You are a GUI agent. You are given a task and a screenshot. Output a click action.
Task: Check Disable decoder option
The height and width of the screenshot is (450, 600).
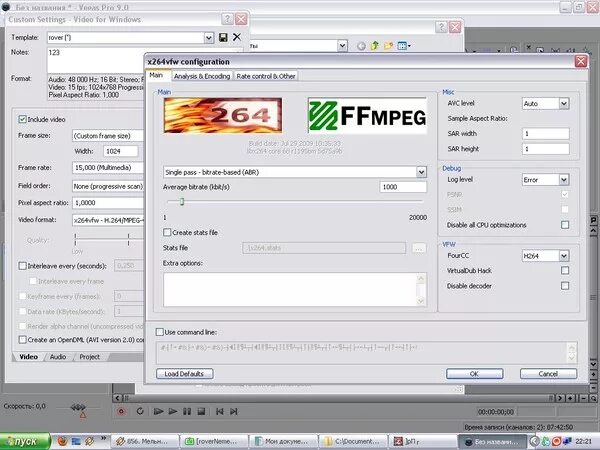click(565, 286)
